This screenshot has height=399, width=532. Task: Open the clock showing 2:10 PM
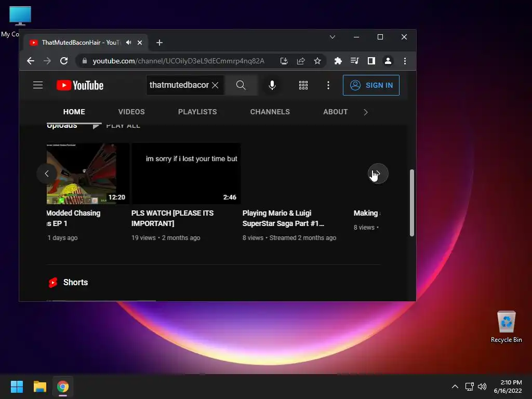coord(508,387)
